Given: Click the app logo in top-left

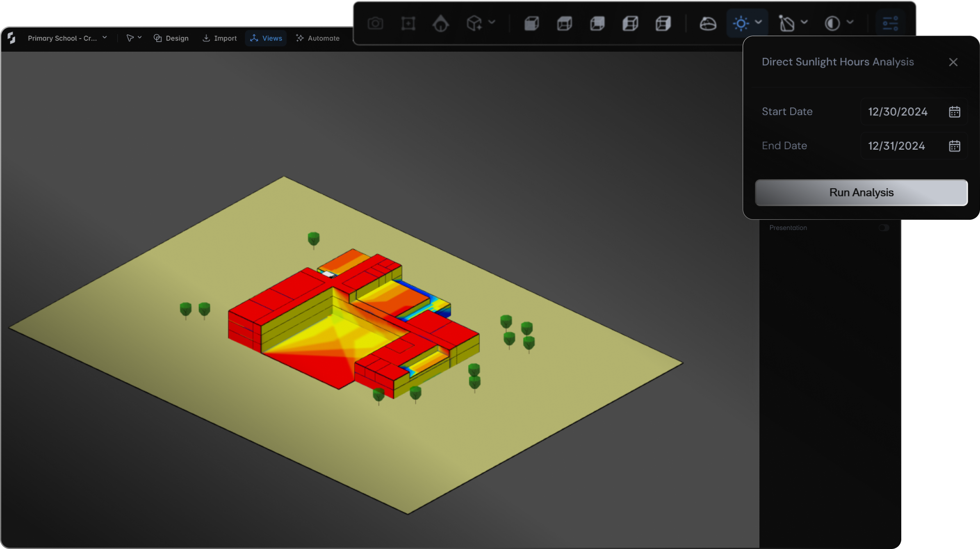Looking at the screenshot, I should coord(11,38).
